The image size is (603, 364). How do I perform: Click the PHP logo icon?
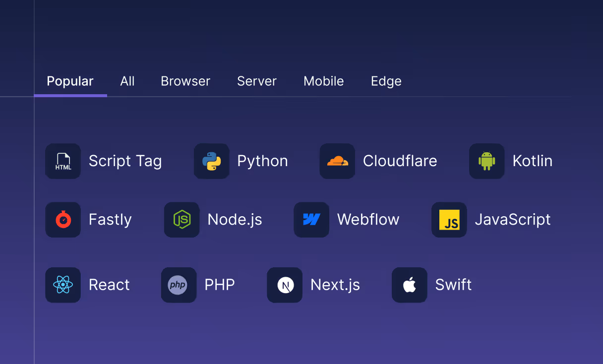(x=179, y=285)
